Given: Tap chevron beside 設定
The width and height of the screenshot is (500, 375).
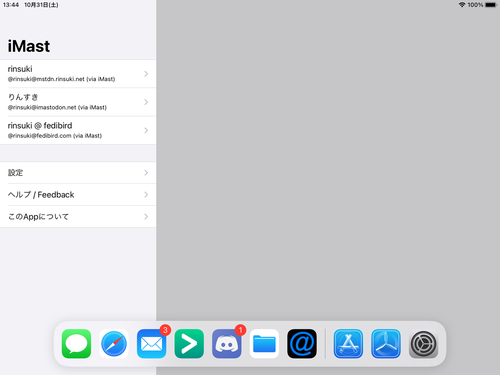Looking at the screenshot, I should pyautogui.click(x=146, y=173).
